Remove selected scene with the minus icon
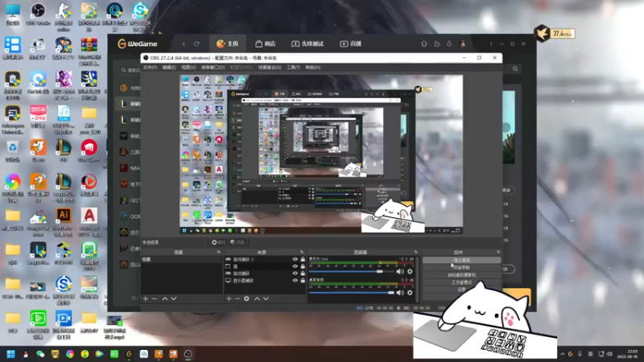The image size is (644, 362). (x=155, y=298)
